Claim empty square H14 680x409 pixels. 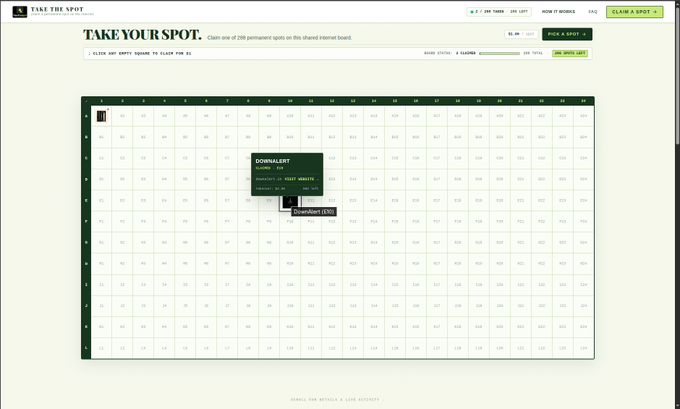point(374,264)
